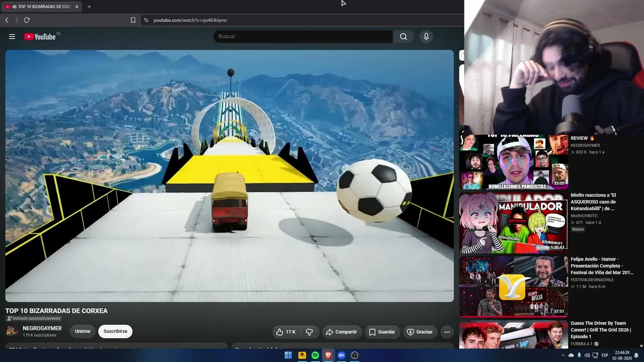
Task: Open the volume control in tray
Action: click(587, 355)
